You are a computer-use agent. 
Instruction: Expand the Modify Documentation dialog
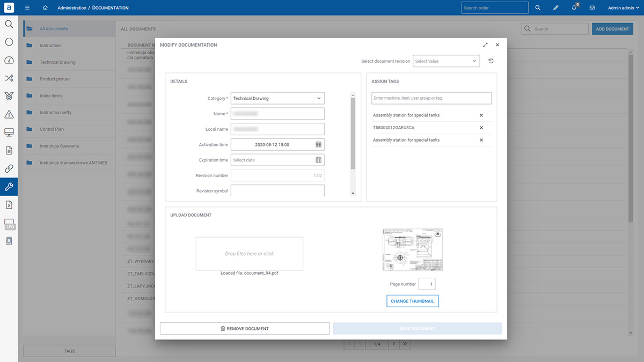485,45
